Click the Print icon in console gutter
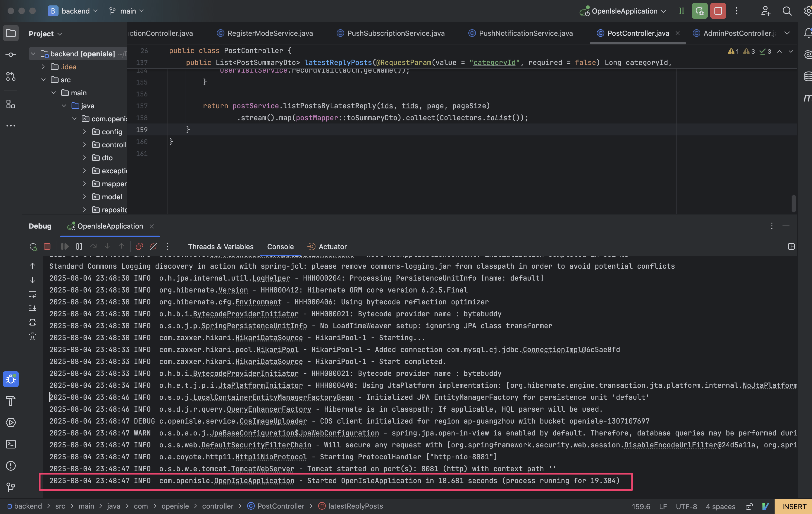This screenshot has height=514, width=812. tap(32, 322)
